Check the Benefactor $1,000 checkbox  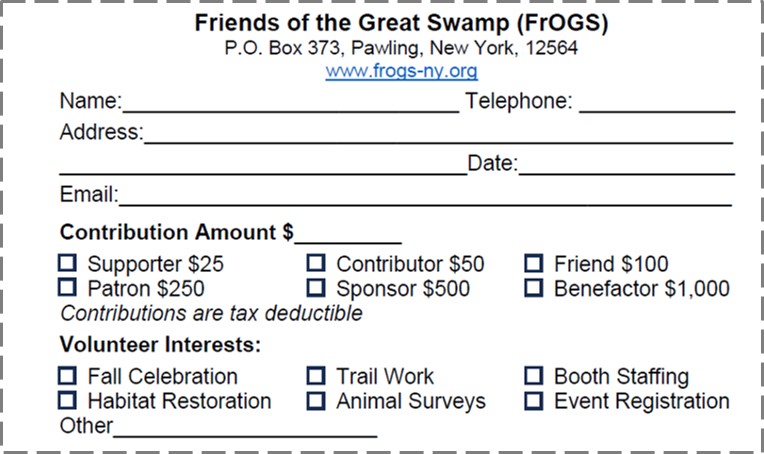(534, 287)
